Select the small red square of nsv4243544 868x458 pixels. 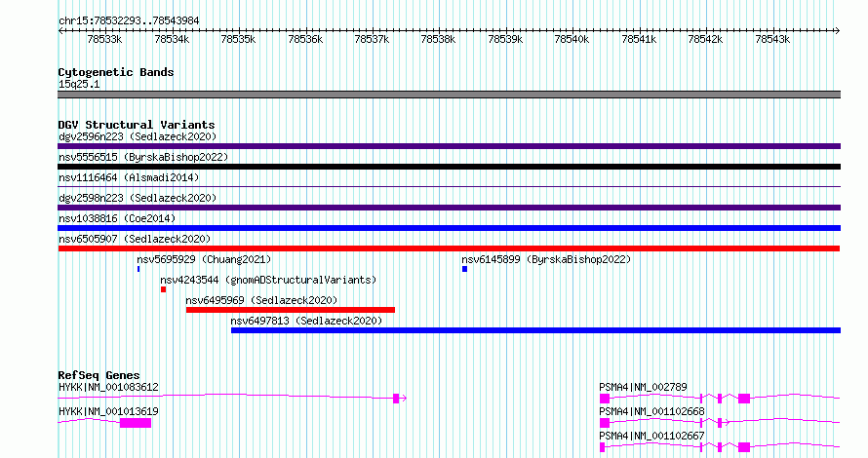coord(163,289)
